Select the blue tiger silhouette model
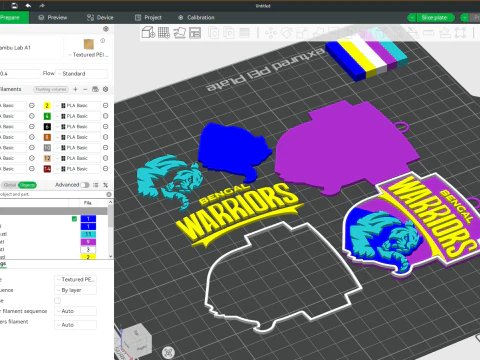The height and width of the screenshot is (360, 480). [x=233, y=150]
